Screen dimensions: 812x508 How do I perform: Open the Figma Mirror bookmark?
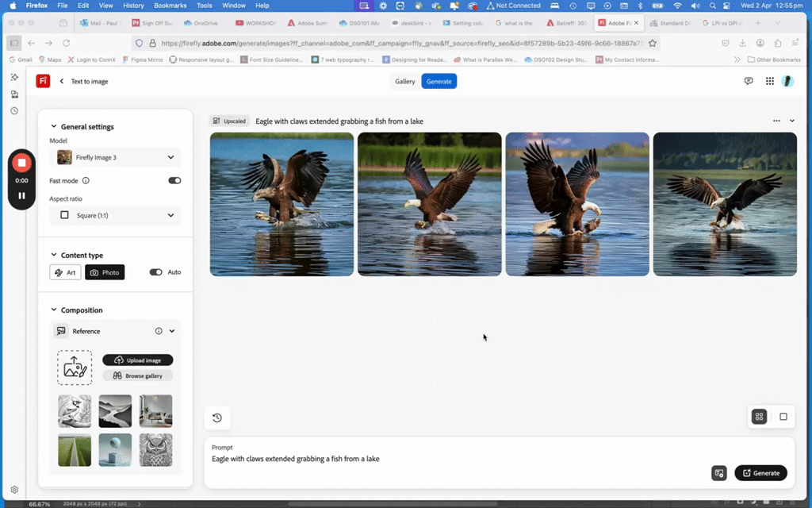click(143, 60)
